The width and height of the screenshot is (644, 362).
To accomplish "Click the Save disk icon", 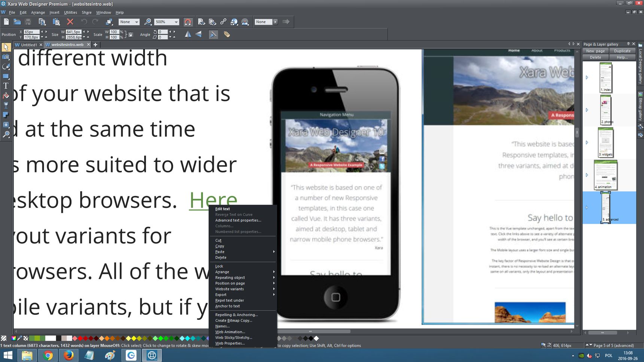I will coord(28,22).
